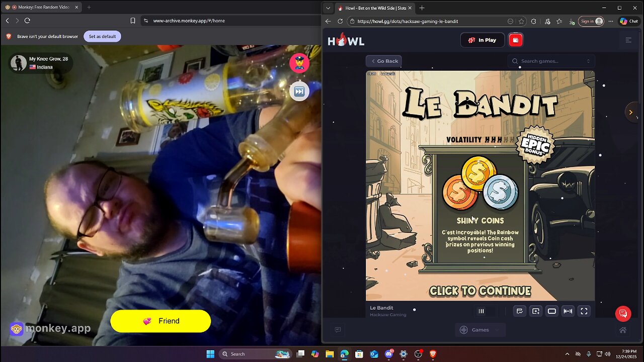Screen dimensions: 644x362
Task: Open Edge favorites list icon
Action: 559,21
